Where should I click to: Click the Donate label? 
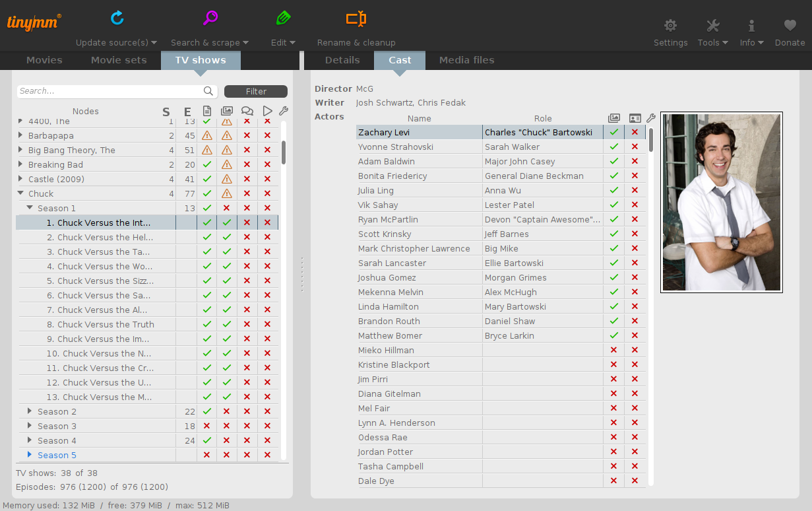(790, 42)
